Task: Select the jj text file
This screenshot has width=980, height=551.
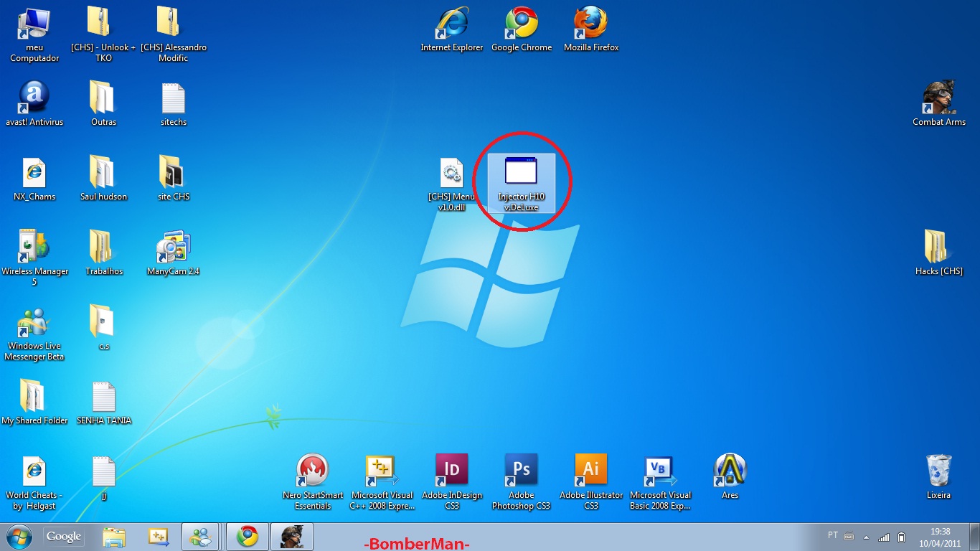Action: click(x=103, y=477)
